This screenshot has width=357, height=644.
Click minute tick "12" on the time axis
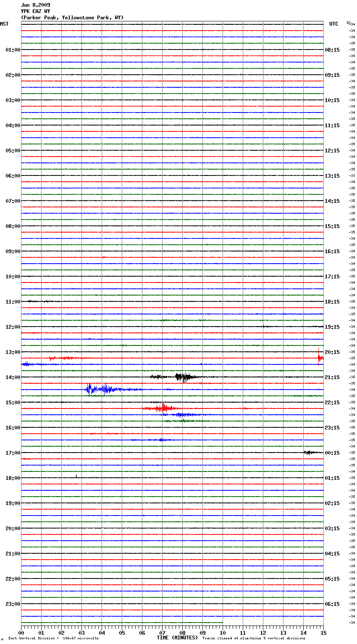click(x=263, y=633)
